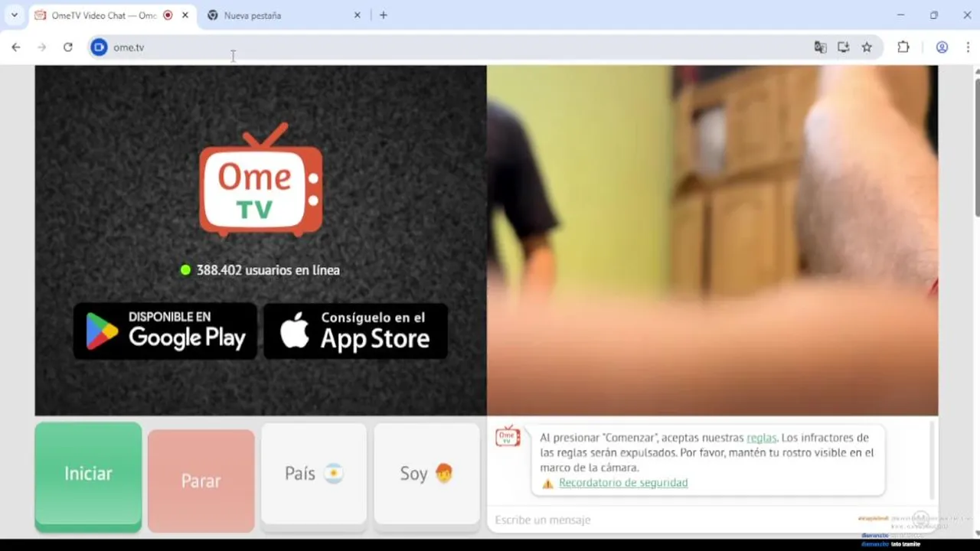Close the Nueva pestaña tab

pos(357,15)
